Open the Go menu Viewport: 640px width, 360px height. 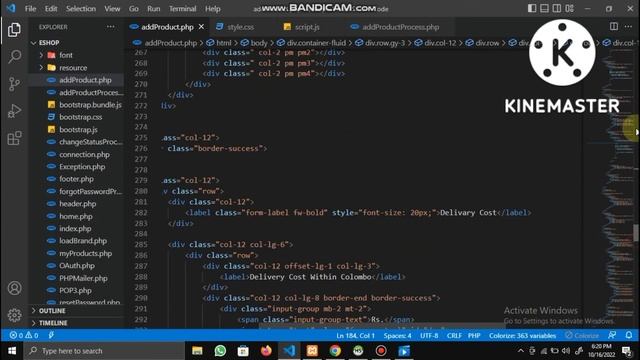(133, 9)
